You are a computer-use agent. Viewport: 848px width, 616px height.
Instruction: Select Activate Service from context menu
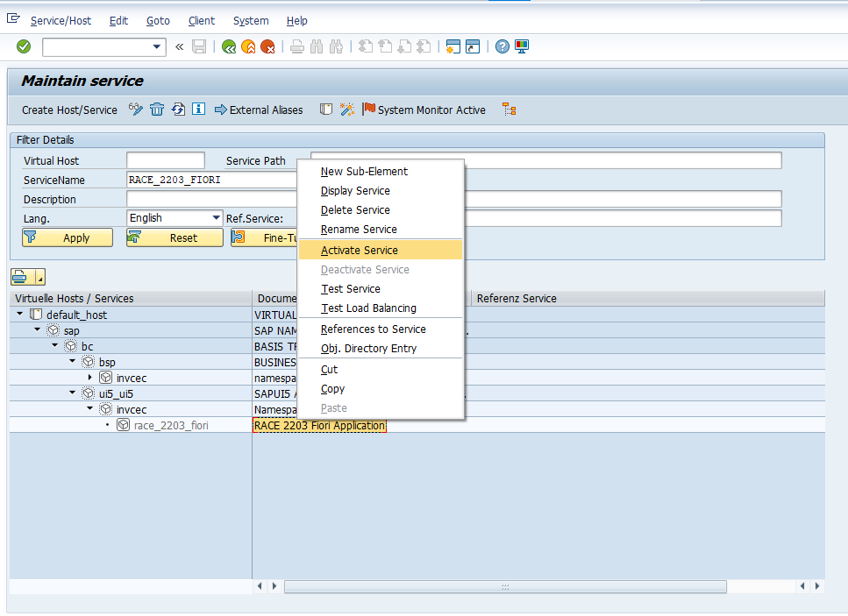pos(360,251)
